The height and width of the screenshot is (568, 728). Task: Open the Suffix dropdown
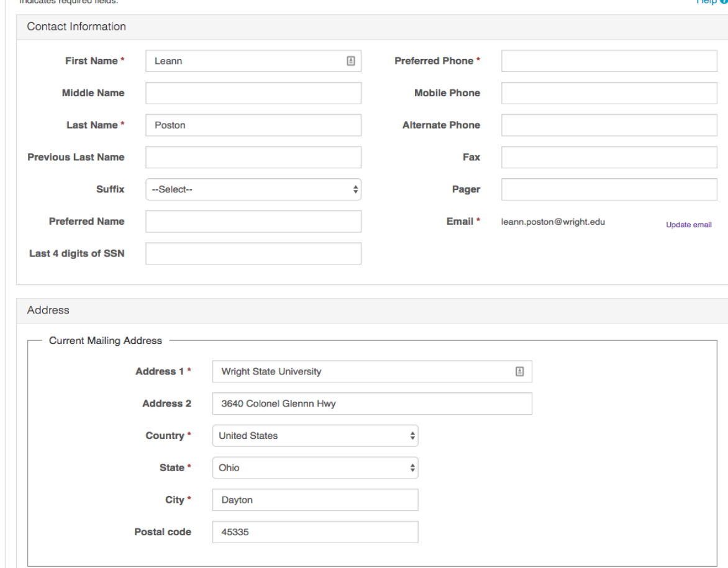pyautogui.click(x=253, y=189)
